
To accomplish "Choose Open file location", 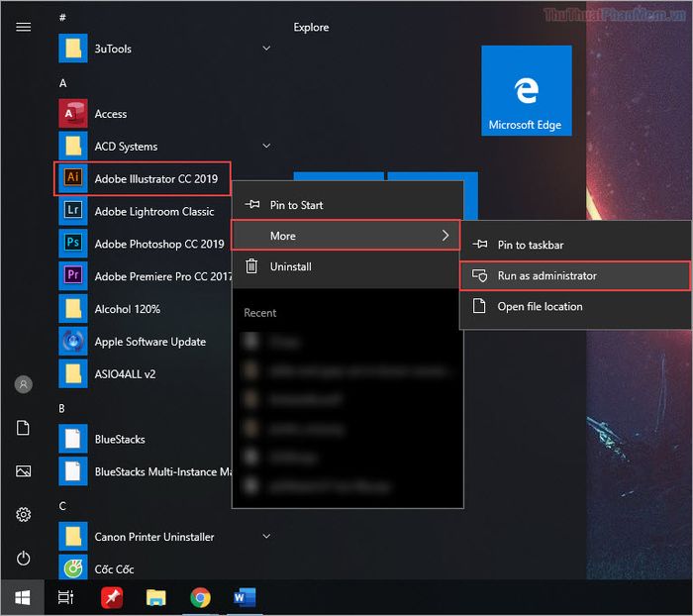I will tap(576, 306).
